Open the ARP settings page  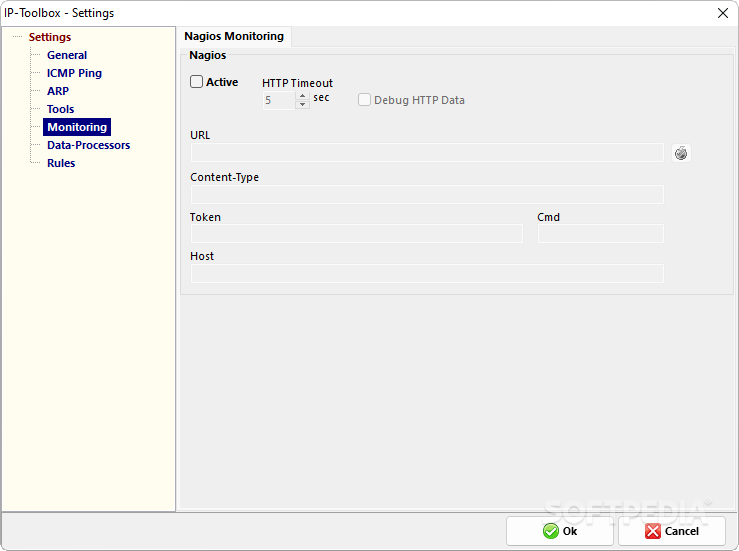[x=57, y=91]
